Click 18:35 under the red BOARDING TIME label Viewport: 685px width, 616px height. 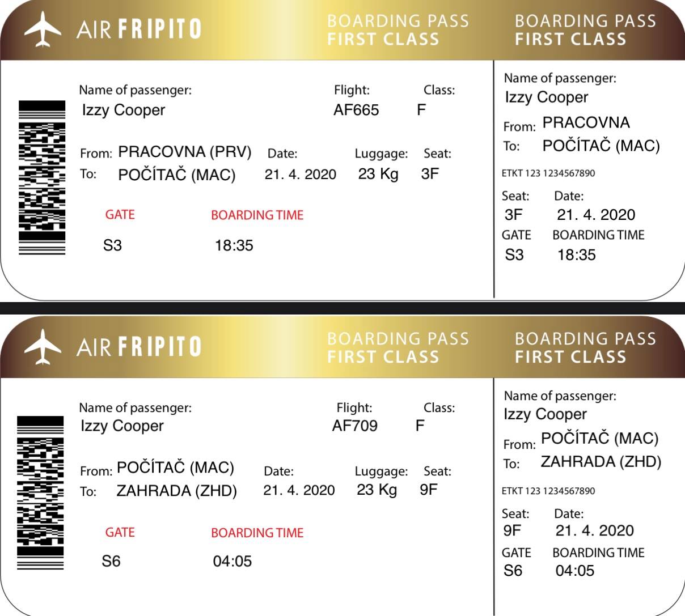pyautogui.click(x=234, y=245)
